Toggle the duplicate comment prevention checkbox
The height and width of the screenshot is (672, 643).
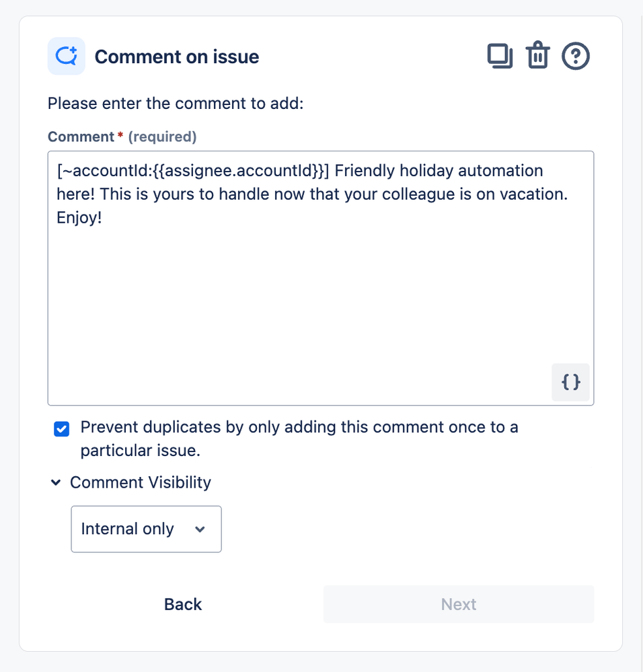pos(61,428)
